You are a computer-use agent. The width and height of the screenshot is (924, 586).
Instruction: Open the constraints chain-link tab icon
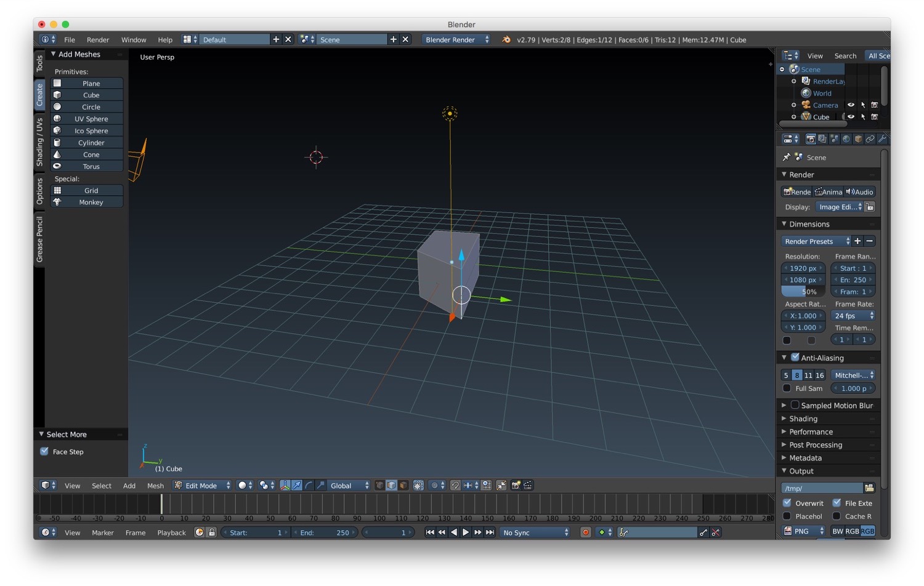click(870, 139)
